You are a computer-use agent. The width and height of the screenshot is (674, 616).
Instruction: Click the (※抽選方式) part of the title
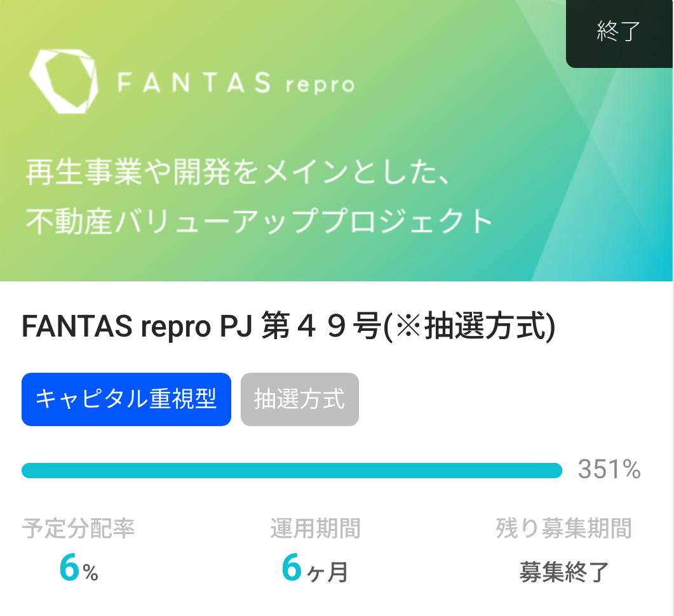(x=469, y=326)
